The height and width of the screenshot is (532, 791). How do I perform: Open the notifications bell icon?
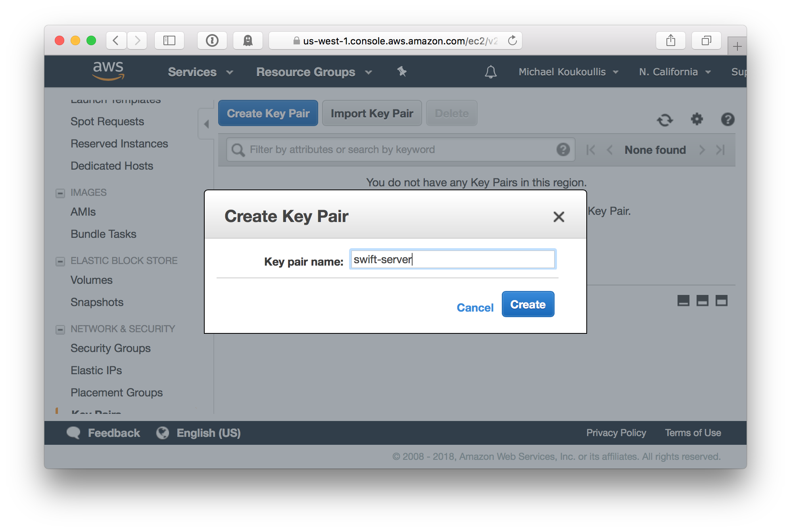coord(491,72)
